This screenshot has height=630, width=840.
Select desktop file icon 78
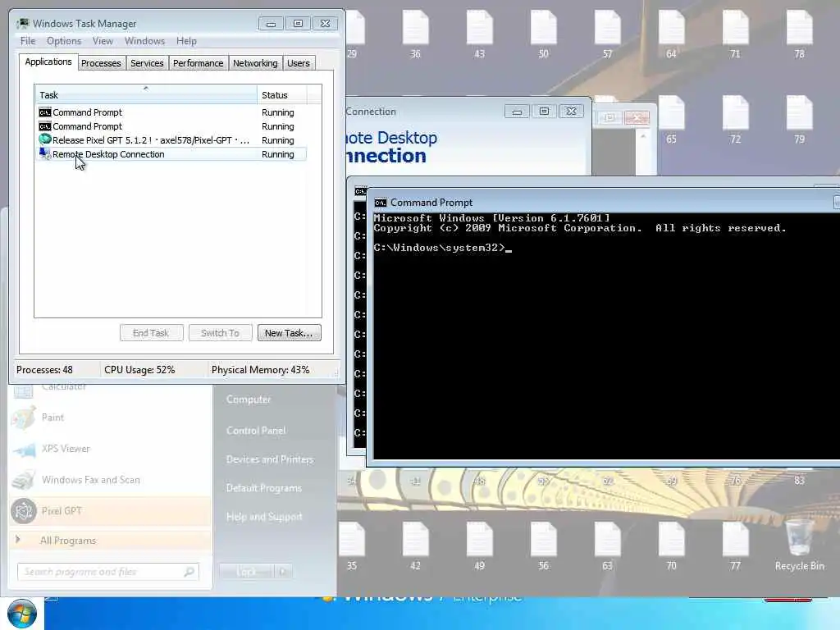[799, 28]
